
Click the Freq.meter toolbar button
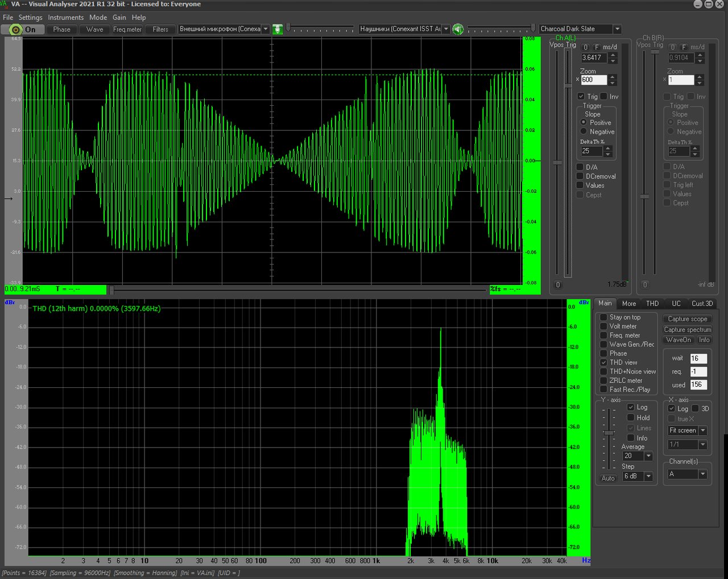[127, 30]
